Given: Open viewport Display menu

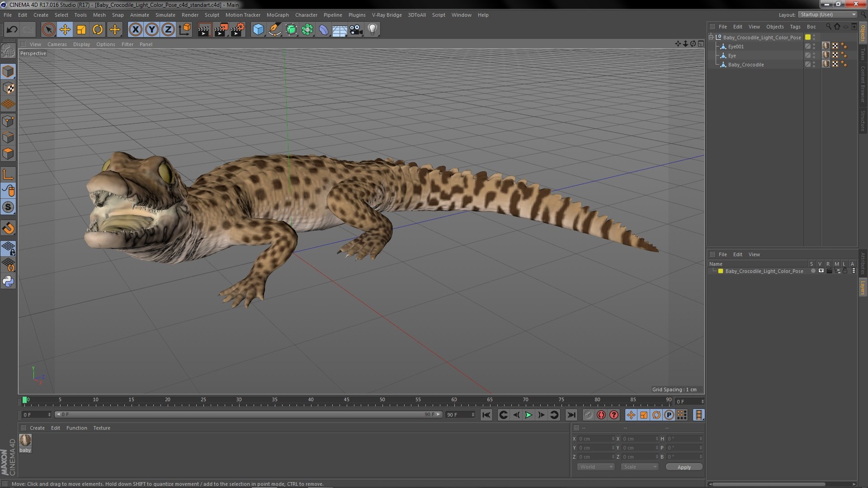Looking at the screenshot, I should point(81,44).
